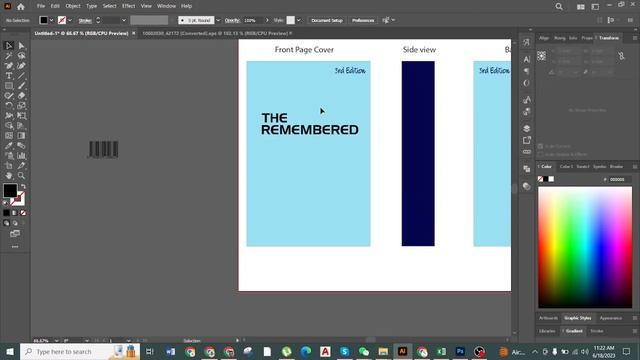Open the Transform panel flyout menu
The image size is (640, 360).
(x=635, y=38)
